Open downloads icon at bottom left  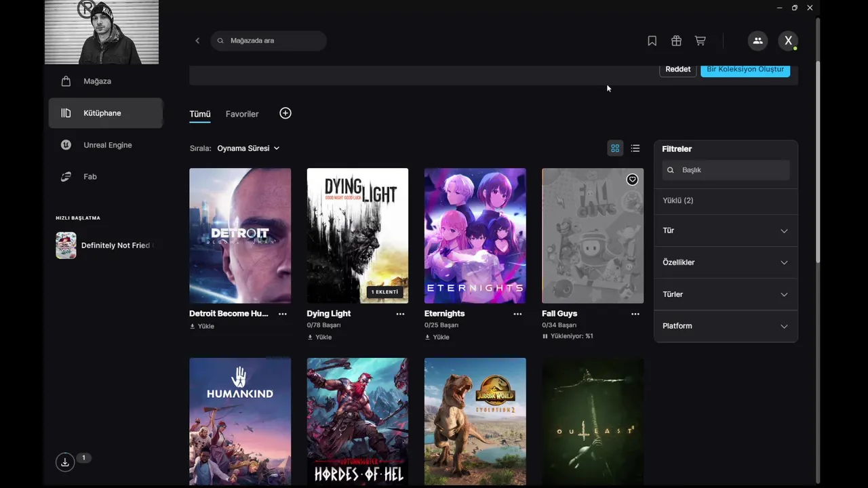tap(65, 462)
